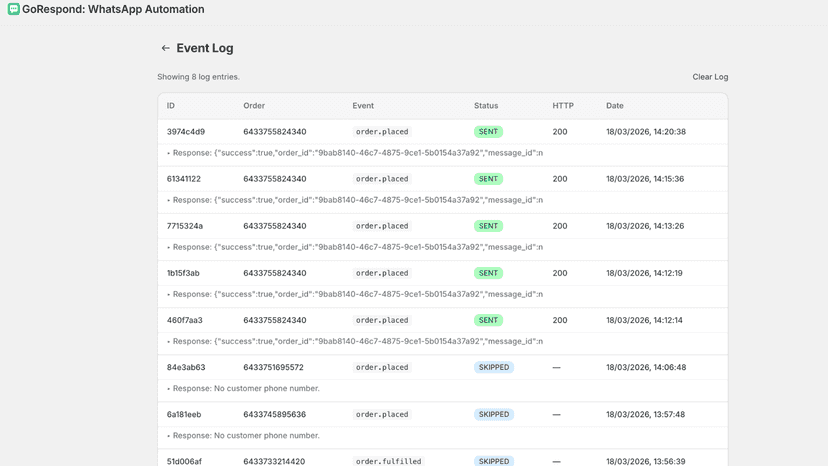Screen dimensions: 828x466
Task: Select log ID 61341122
Action: click(x=184, y=179)
